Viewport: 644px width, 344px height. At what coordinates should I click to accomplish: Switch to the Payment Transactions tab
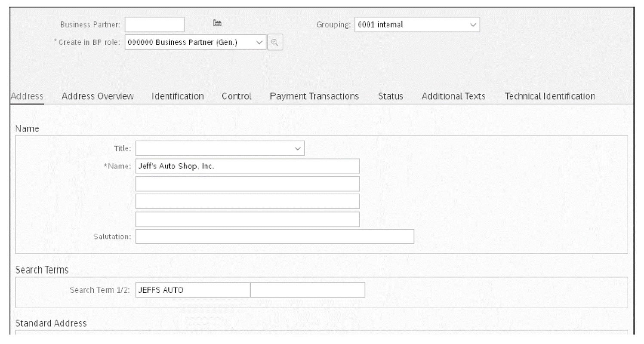coord(314,96)
